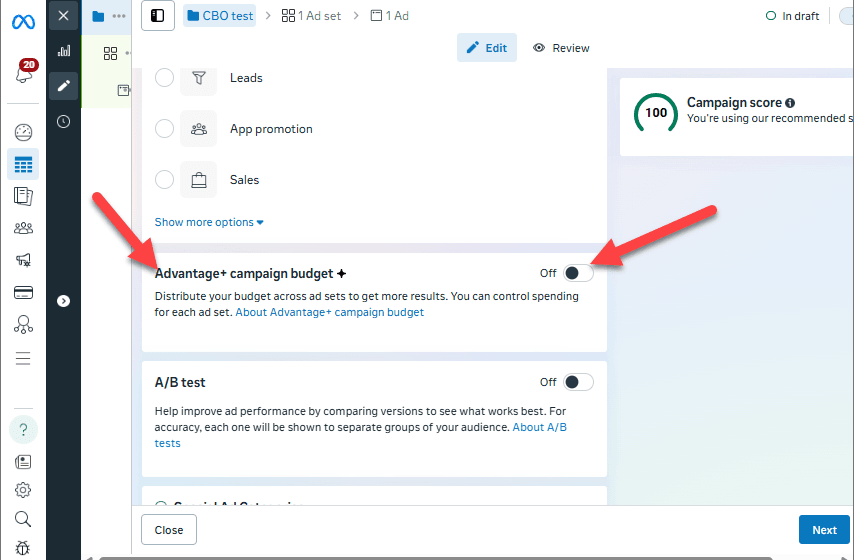
Task: Select the pencil edit icon in dark sidebar
Action: pos(64,86)
